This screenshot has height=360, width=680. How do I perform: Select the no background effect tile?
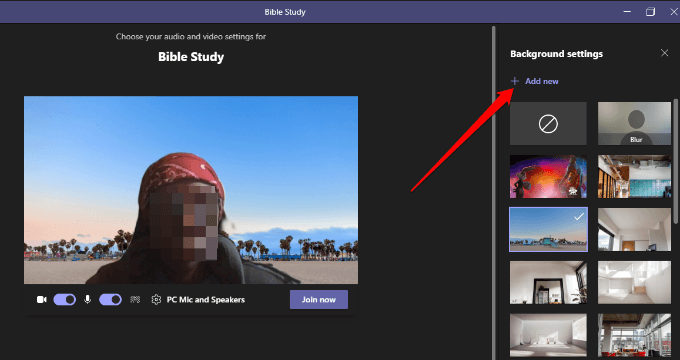coord(548,124)
